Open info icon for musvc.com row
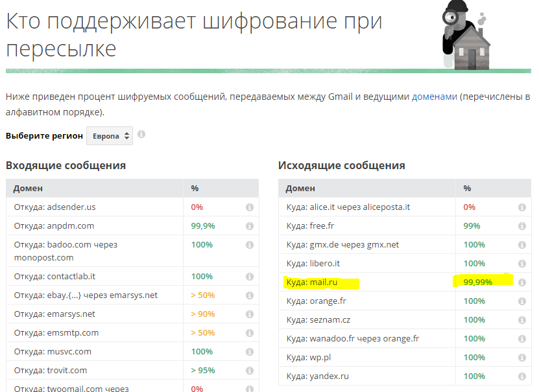 pos(250,352)
